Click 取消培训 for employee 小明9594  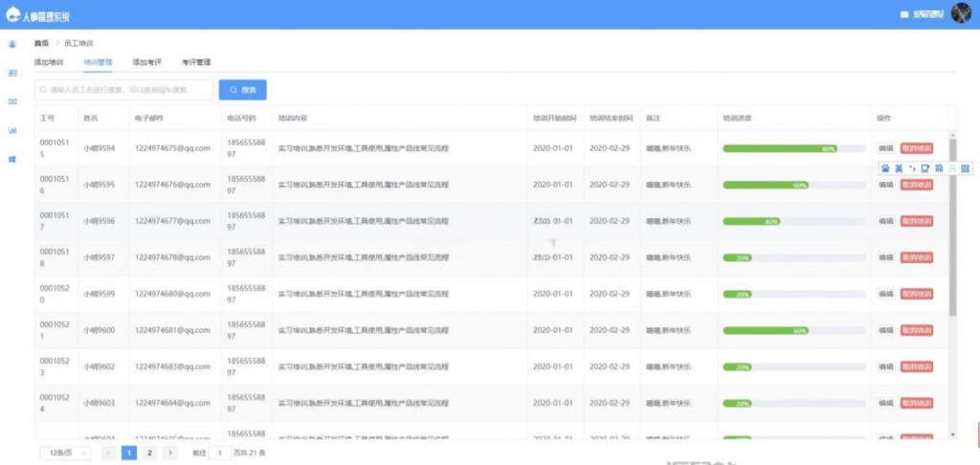point(916,148)
